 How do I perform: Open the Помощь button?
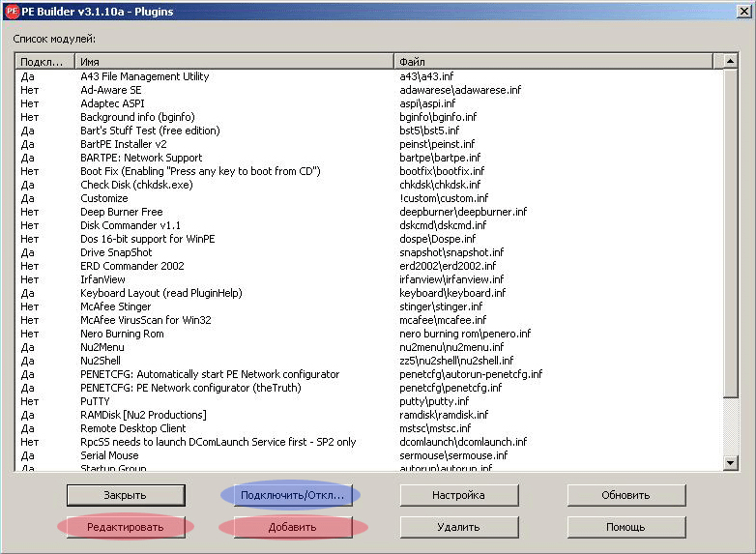[x=626, y=527]
